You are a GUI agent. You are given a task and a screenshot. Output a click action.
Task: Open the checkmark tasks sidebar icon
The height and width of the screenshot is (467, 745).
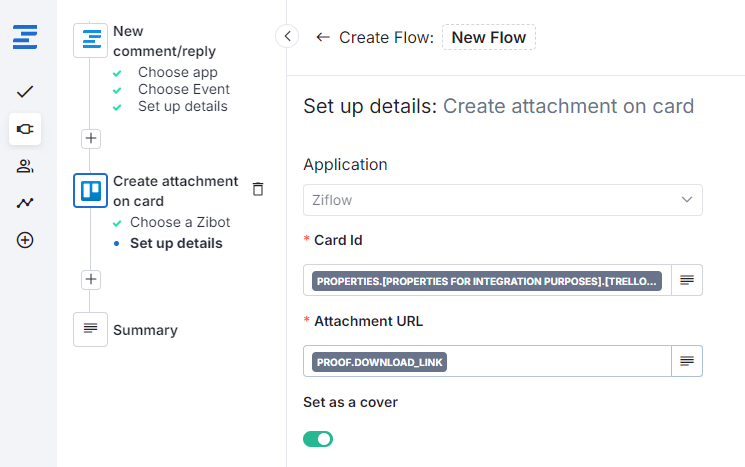pyautogui.click(x=25, y=92)
